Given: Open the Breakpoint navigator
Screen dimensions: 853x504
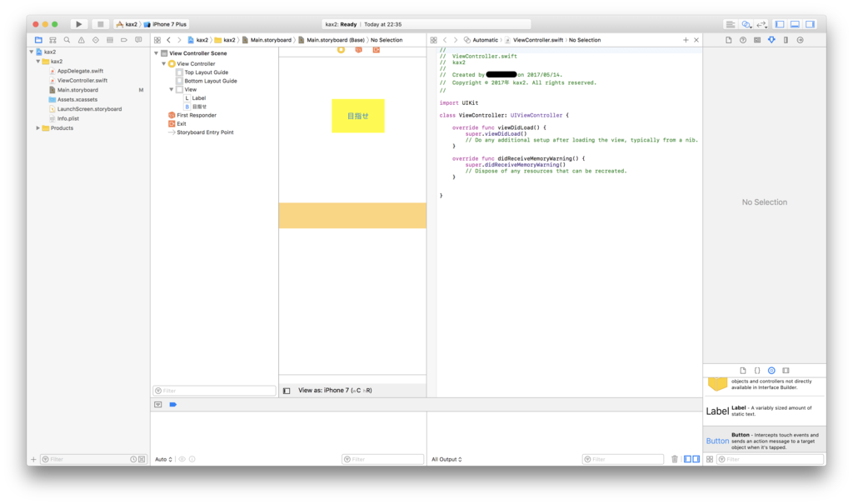Looking at the screenshot, I should [124, 40].
